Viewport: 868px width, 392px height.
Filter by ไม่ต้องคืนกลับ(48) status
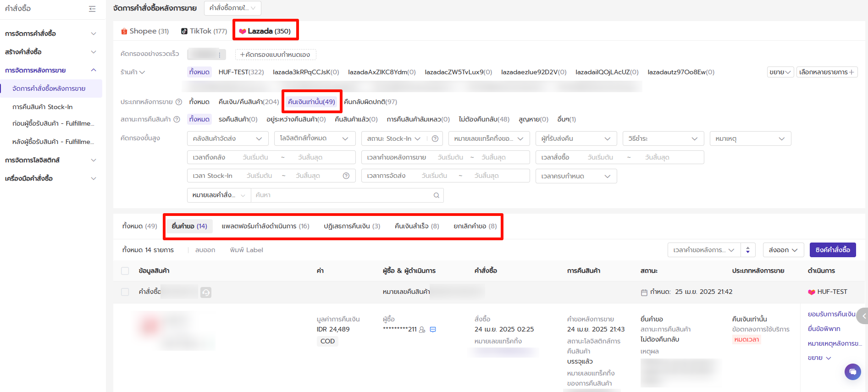click(484, 119)
